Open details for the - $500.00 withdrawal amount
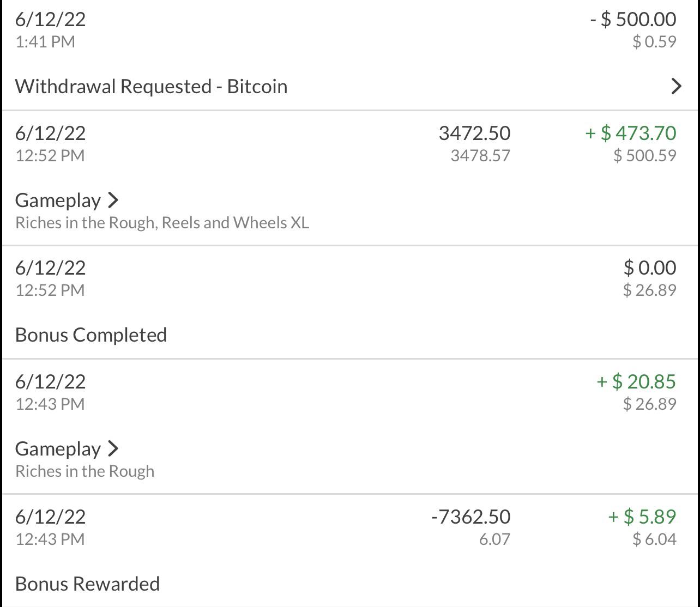Screen dimensions: 700x607 635,19
